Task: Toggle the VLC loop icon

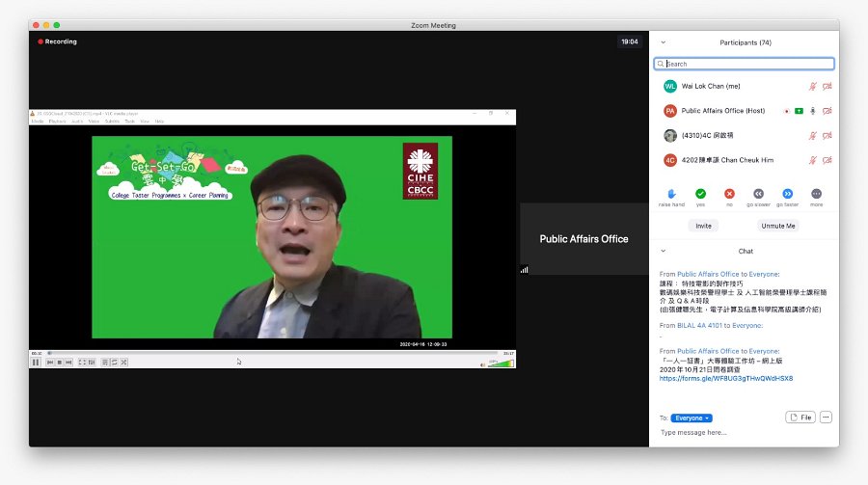Action: 115,363
